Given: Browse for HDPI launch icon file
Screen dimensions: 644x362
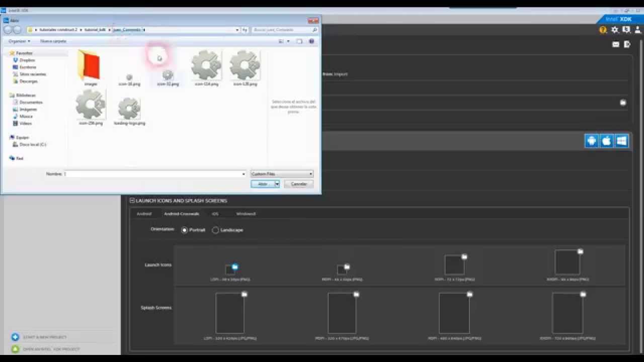Looking at the screenshot, I should 464,256.
